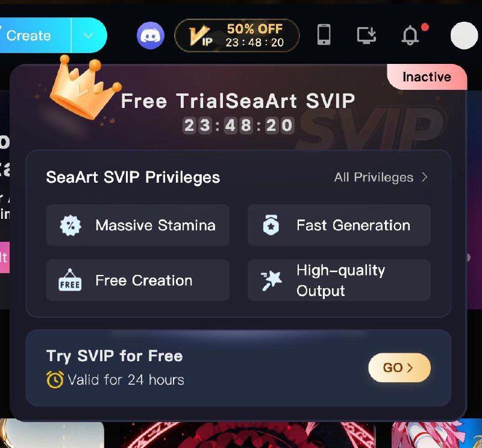Select the Free Creation privilege card
This screenshot has width=482, height=448.
(138, 280)
